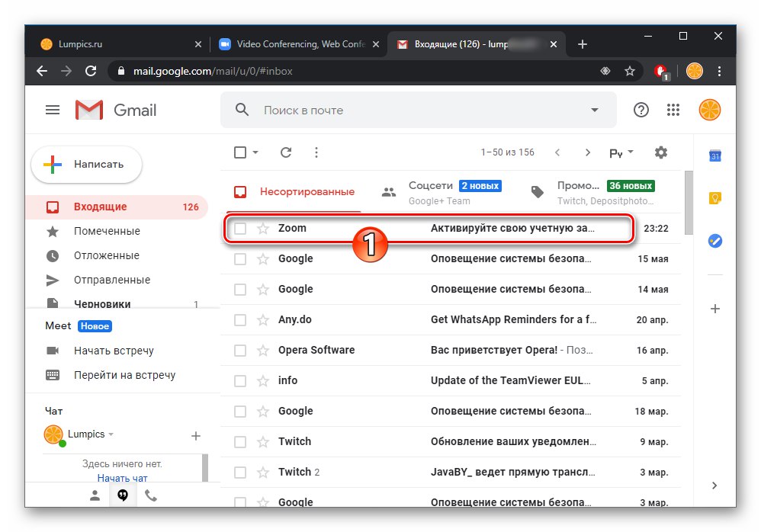Open the Помеченные folder

(117, 232)
